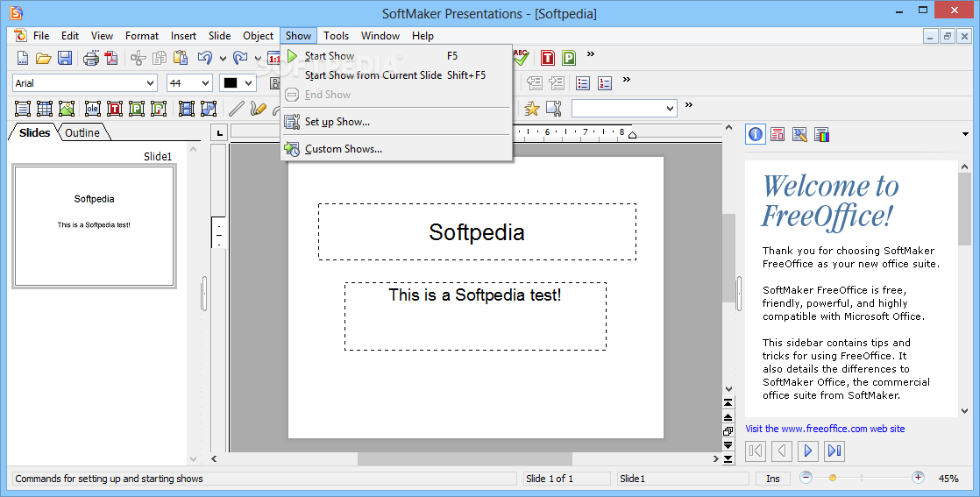The height and width of the screenshot is (497, 980).
Task: Insert a picture frame
Action: pyautogui.click(x=67, y=109)
